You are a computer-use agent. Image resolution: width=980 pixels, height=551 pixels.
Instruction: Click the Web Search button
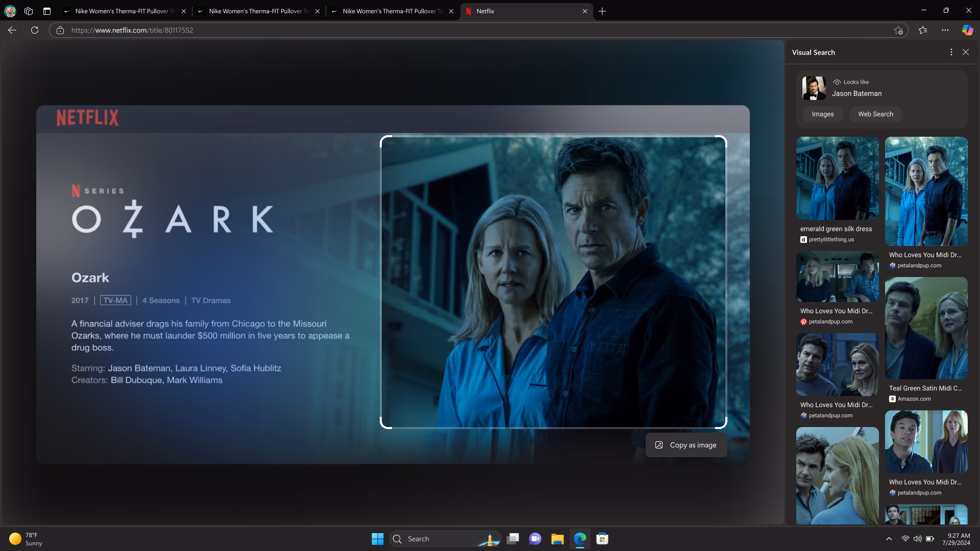point(875,114)
